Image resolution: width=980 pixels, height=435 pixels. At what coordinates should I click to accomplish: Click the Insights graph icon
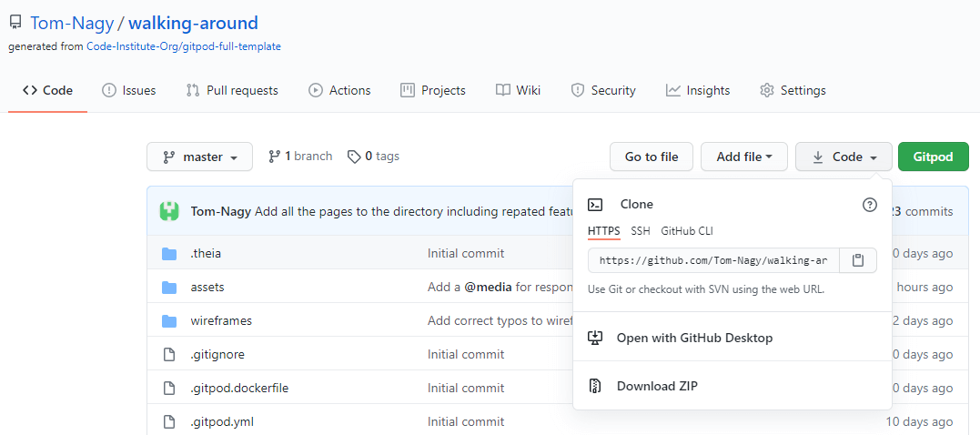pos(673,91)
